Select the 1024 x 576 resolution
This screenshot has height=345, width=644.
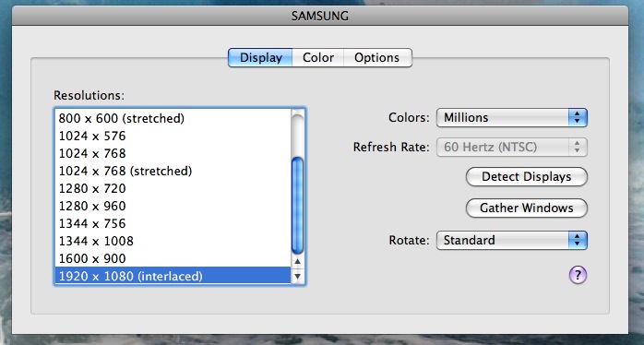coord(173,136)
